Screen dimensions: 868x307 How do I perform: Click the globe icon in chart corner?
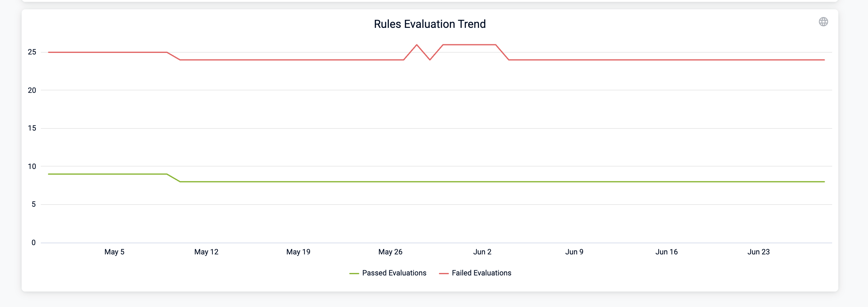click(x=823, y=22)
